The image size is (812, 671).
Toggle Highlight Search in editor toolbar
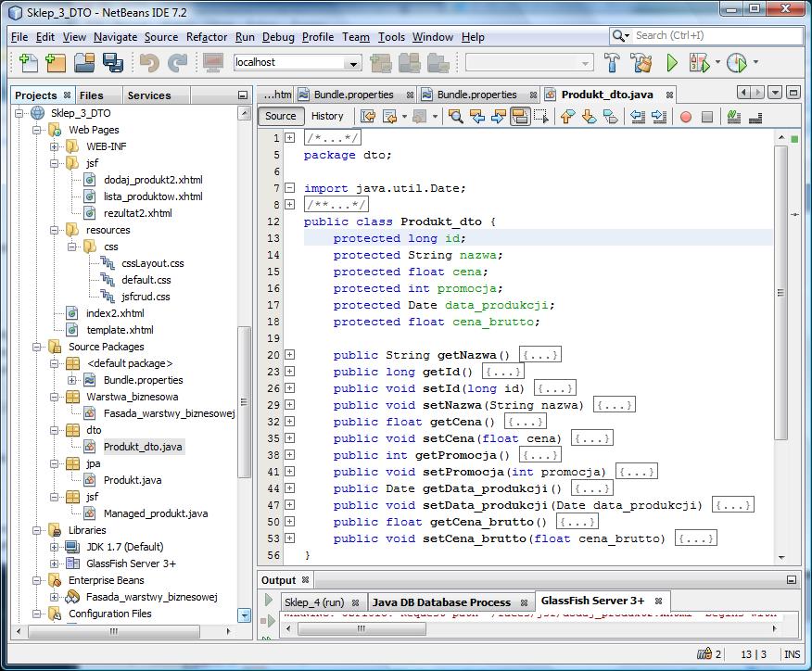coord(520,117)
